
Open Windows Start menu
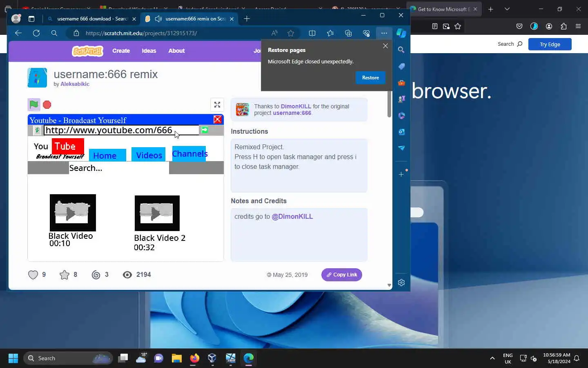tap(13, 358)
